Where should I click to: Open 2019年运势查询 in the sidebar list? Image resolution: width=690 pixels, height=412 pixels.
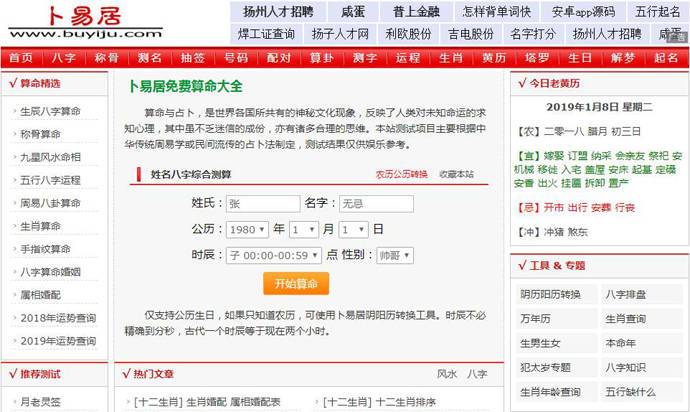[x=58, y=340]
